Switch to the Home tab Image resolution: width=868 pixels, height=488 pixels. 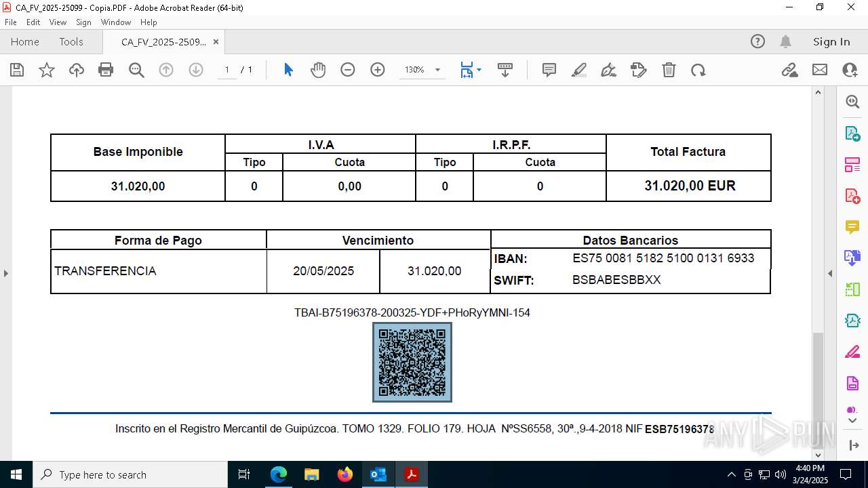(x=25, y=42)
